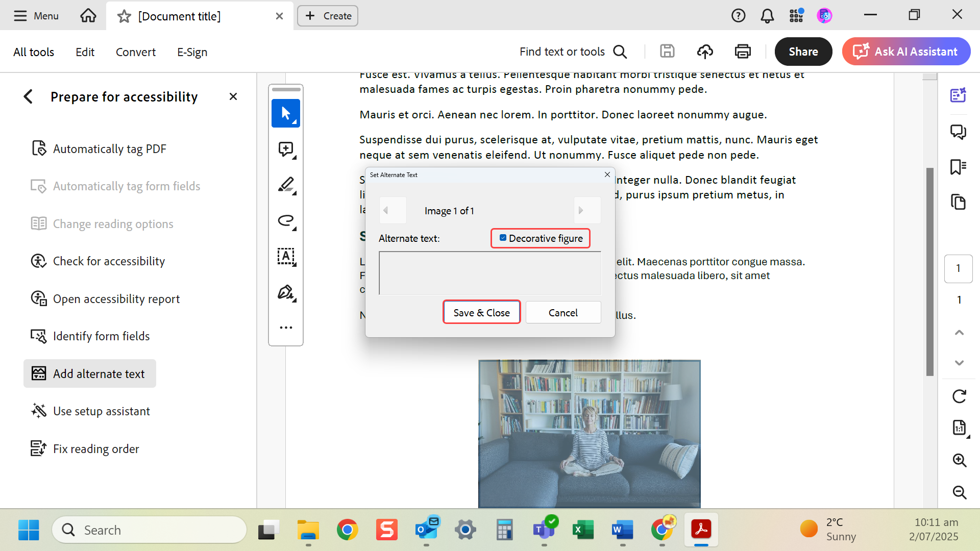The image size is (980, 551).
Task: Select Identify form fields
Action: pos(90,336)
